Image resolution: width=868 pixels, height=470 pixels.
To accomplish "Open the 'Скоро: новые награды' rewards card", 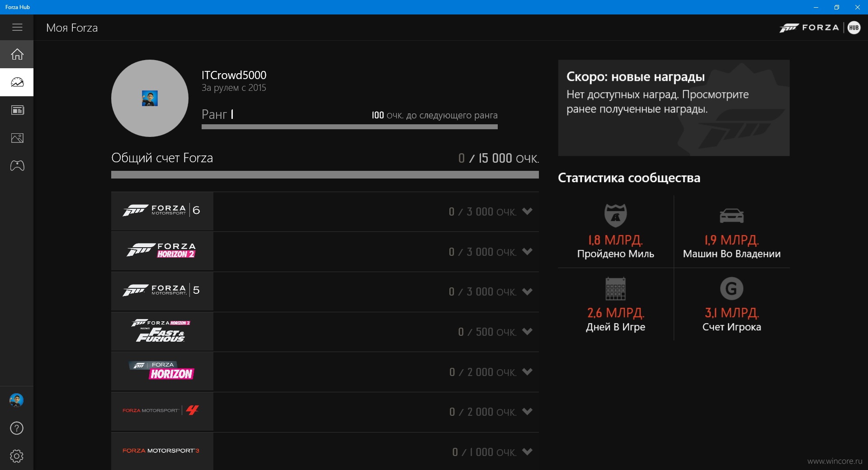I will [x=674, y=108].
